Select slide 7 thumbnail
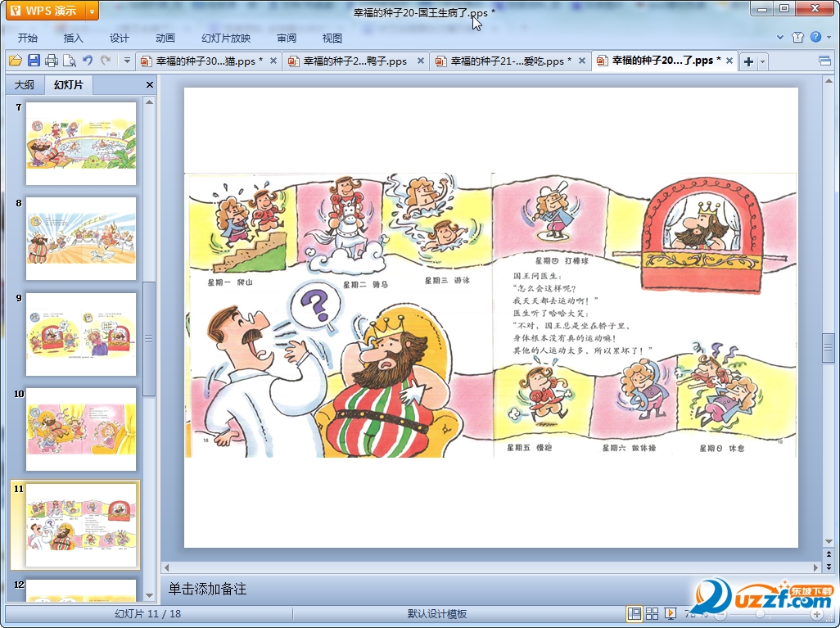 [x=81, y=143]
